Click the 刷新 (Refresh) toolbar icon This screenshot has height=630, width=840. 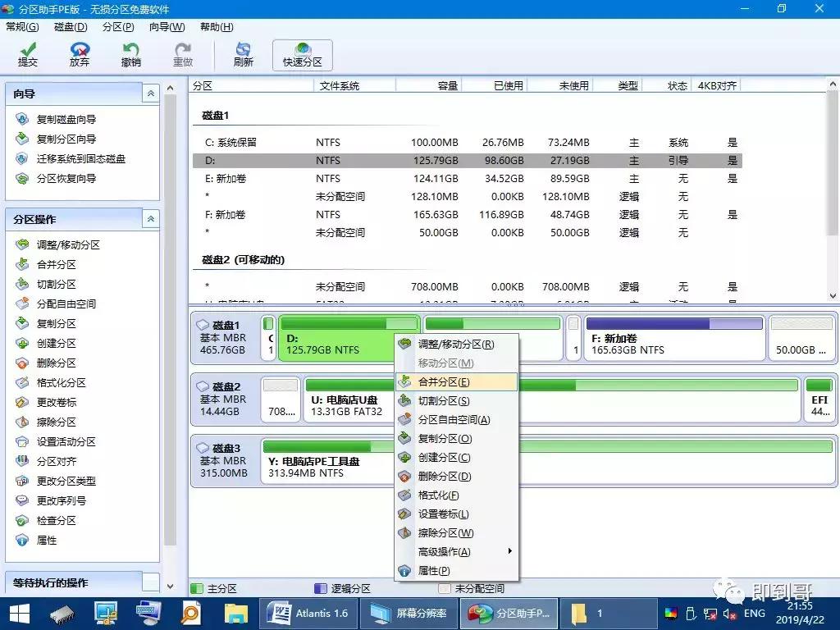tap(243, 53)
